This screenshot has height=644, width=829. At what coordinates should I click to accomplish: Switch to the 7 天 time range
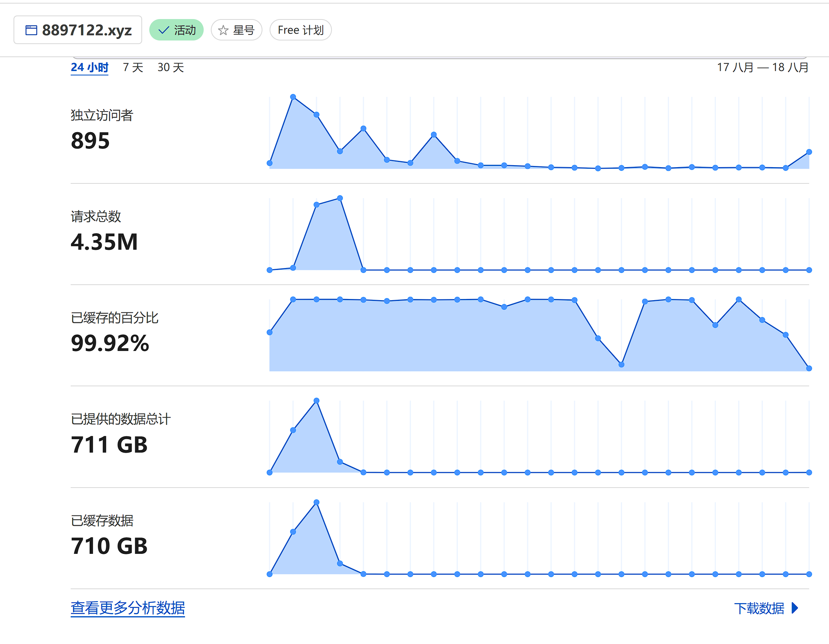click(133, 67)
